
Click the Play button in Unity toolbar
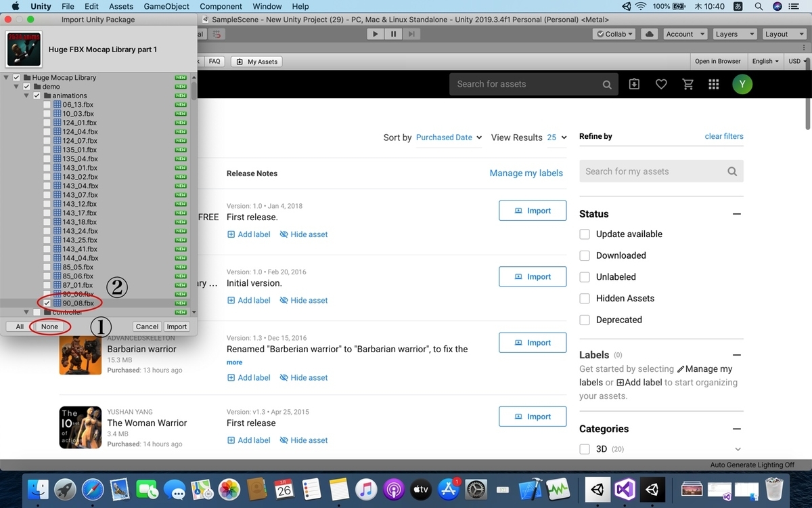tap(376, 34)
